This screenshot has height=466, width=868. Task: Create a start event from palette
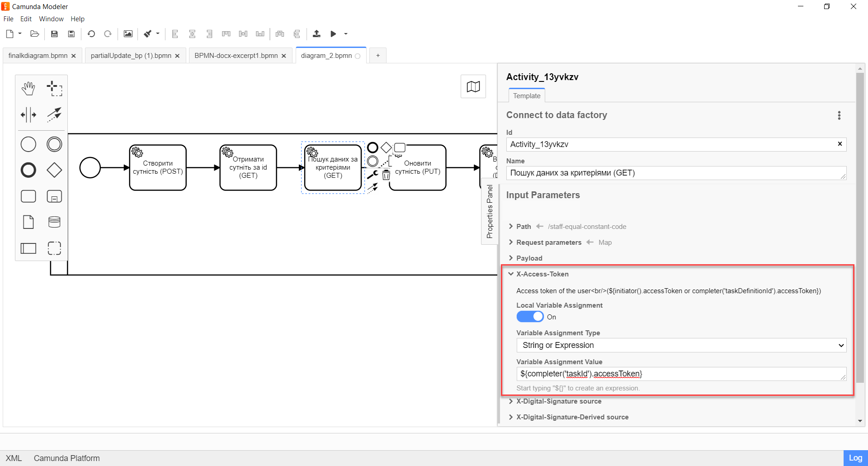(x=28, y=144)
